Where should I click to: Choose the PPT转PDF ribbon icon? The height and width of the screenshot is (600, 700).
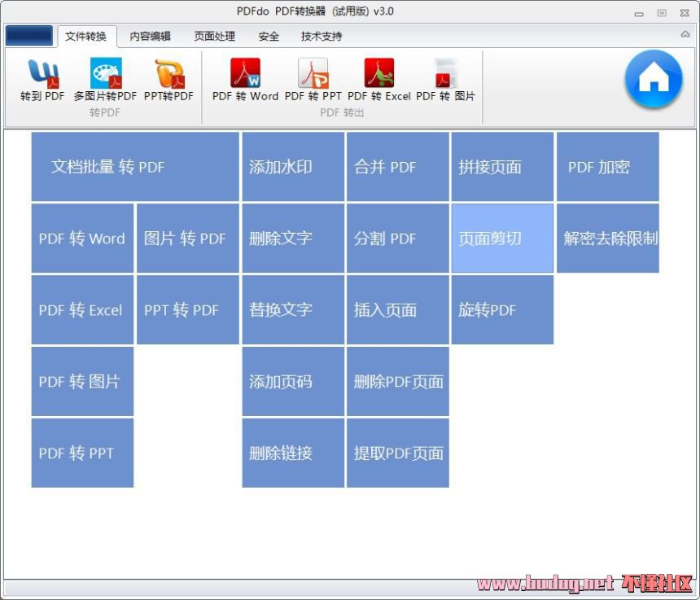click(x=168, y=80)
